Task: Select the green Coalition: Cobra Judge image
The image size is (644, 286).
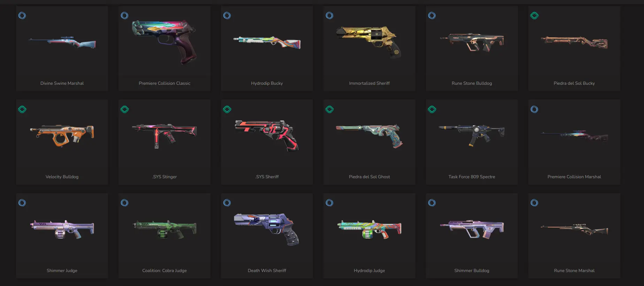Action: pyautogui.click(x=164, y=229)
